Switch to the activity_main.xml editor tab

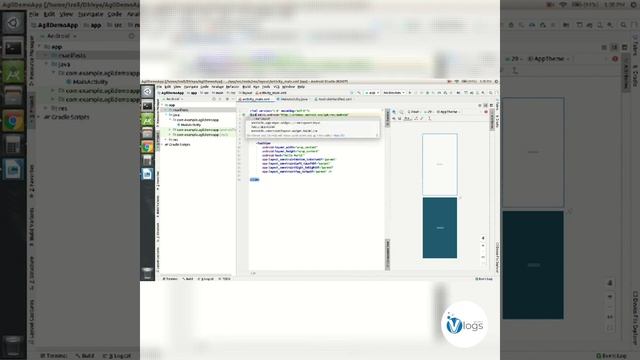coord(256,99)
